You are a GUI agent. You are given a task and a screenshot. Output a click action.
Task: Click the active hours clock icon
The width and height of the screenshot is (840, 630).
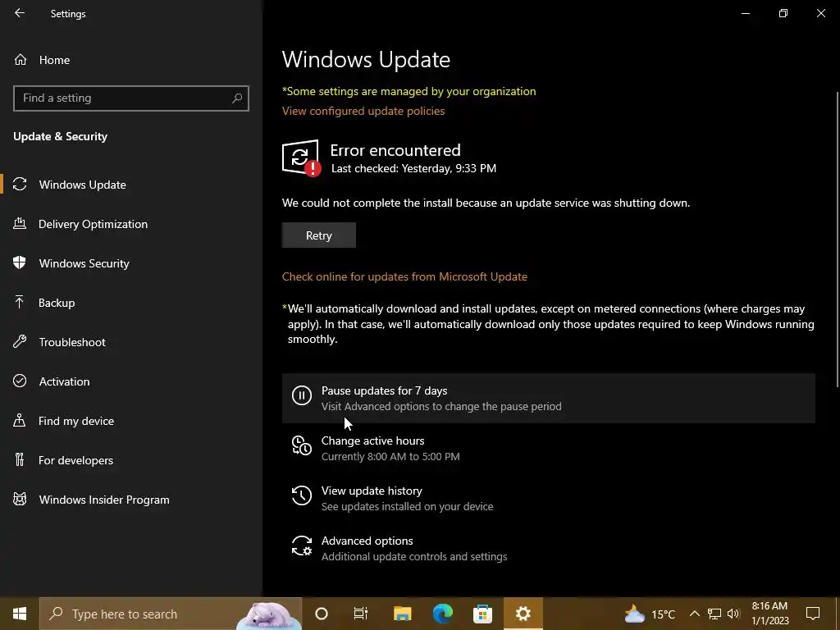[302, 445]
